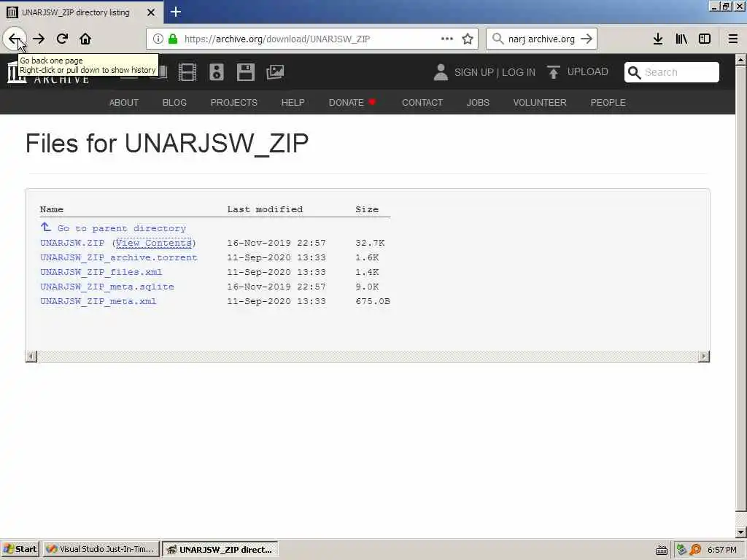Click the green secure connection padlock
747x560 pixels.
point(173,39)
